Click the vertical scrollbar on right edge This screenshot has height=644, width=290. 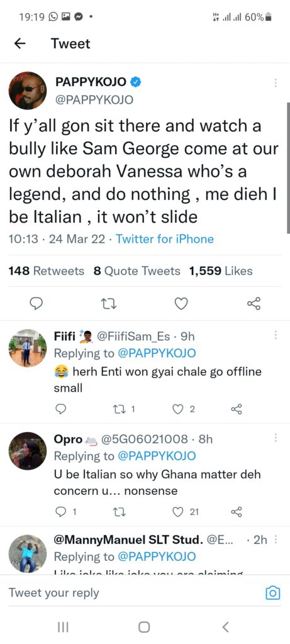[288, 169]
